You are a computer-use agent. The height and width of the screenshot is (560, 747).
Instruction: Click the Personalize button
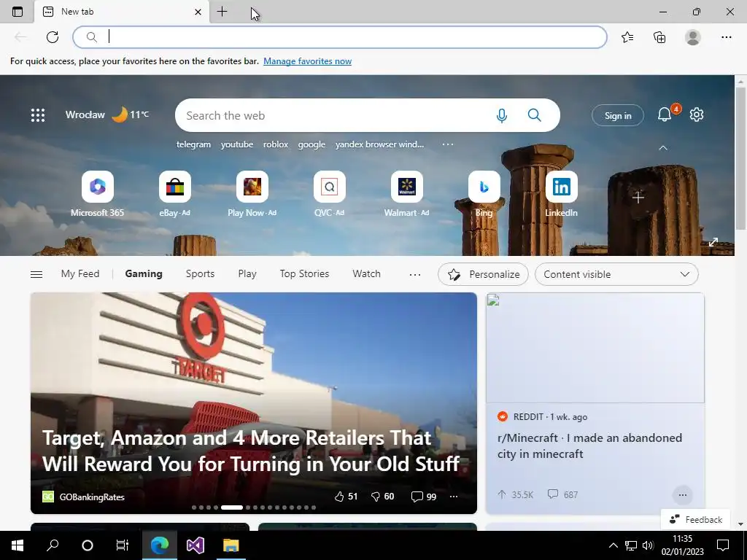[483, 274]
